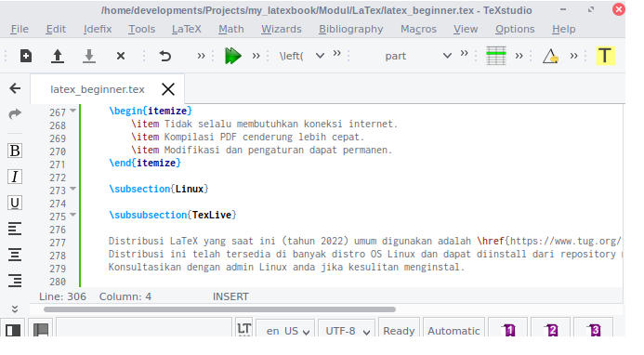Open the Macros menu
Image resolution: width=644 pixels, height=355 pixels.
pos(418,29)
